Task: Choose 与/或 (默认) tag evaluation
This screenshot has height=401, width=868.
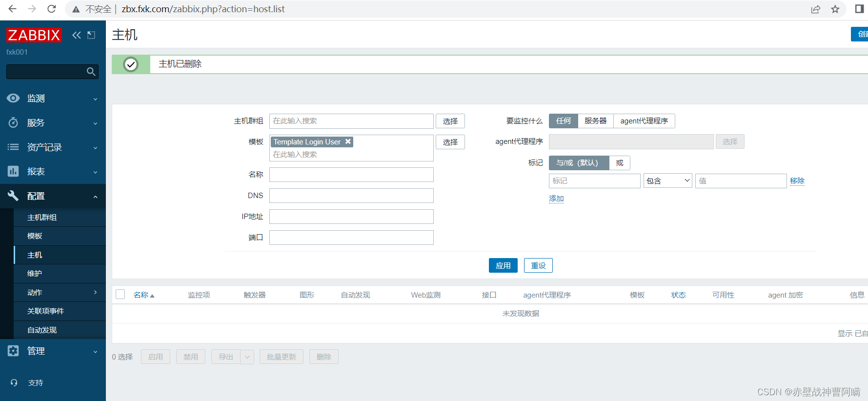Action: pos(579,163)
